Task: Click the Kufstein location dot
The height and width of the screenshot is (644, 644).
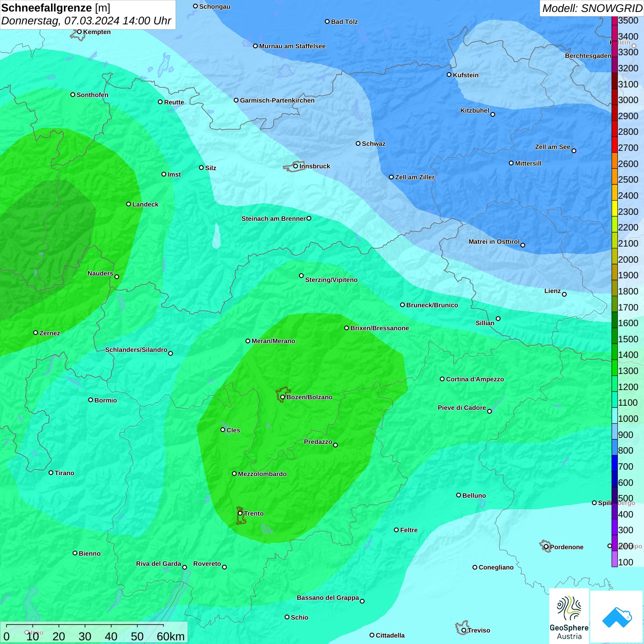Action: point(449,75)
